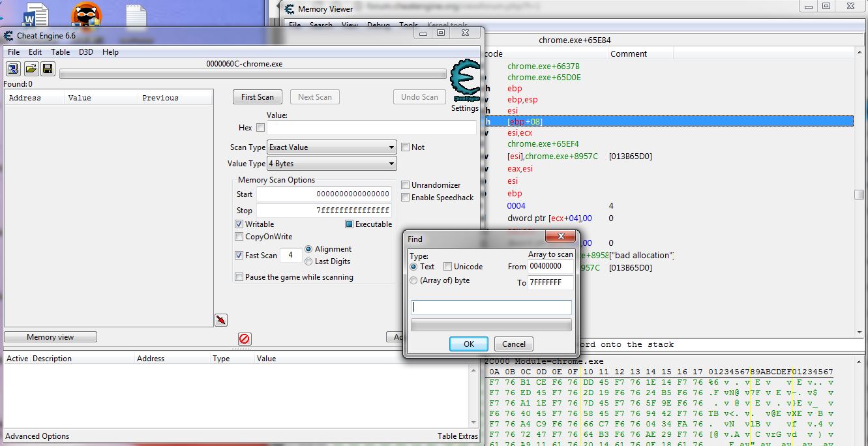
Task: Toggle the Executable checkbox
Action: [x=349, y=224]
